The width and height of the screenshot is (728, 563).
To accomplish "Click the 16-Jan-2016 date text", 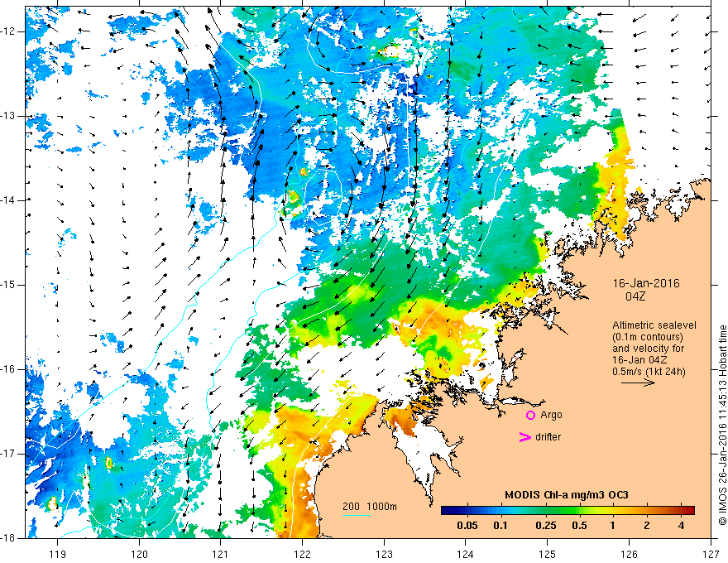I will click(x=646, y=283).
